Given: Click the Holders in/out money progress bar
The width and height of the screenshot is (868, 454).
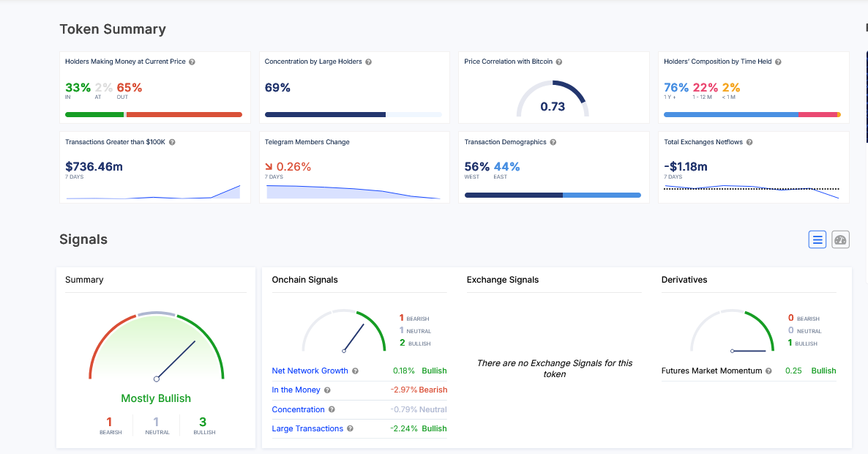Looking at the screenshot, I should (154, 114).
